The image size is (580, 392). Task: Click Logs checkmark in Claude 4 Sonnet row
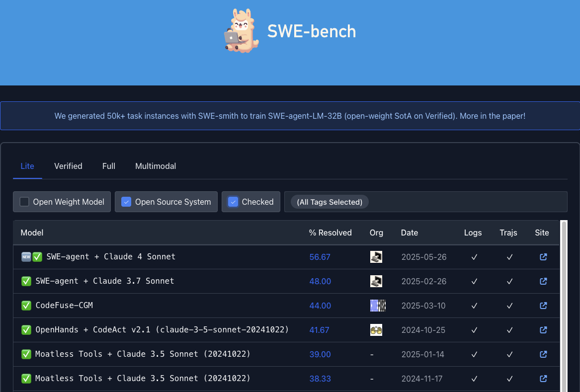click(474, 257)
